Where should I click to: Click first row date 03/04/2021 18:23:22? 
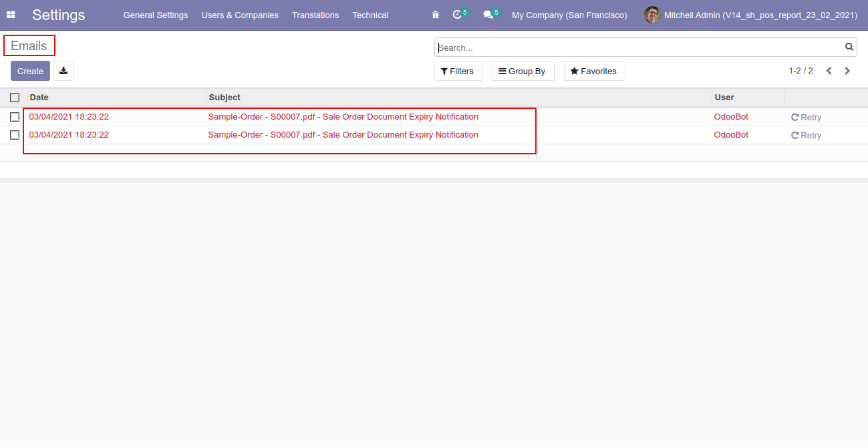tap(69, 117)
